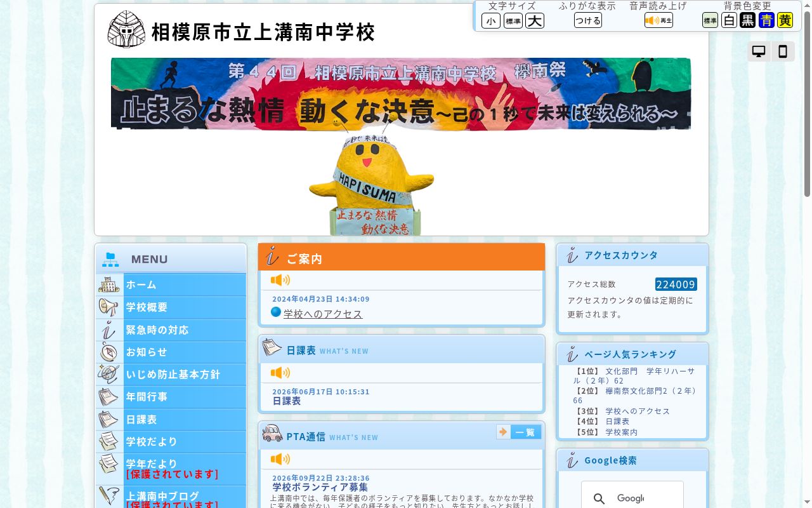Open ホーム in the side menu
The image size is (812, 508).
pos(171,285)
